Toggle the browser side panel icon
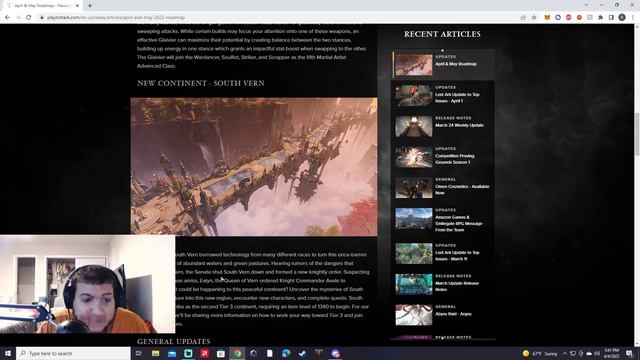This screenshot has width=640, height=360. coord(611,18)
